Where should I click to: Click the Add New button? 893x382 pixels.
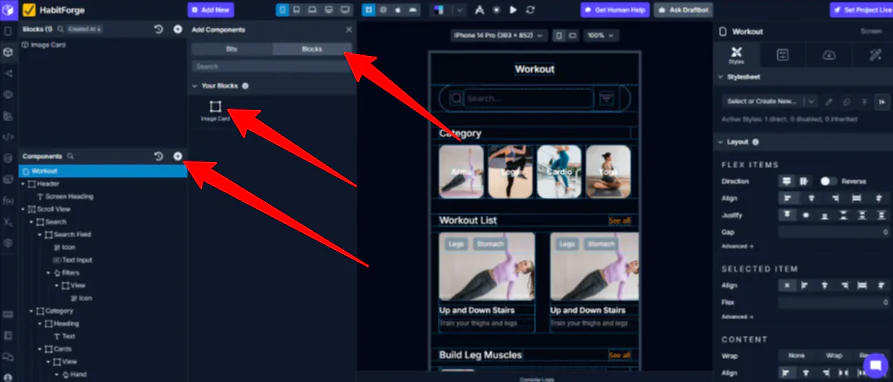pos(211,10)
